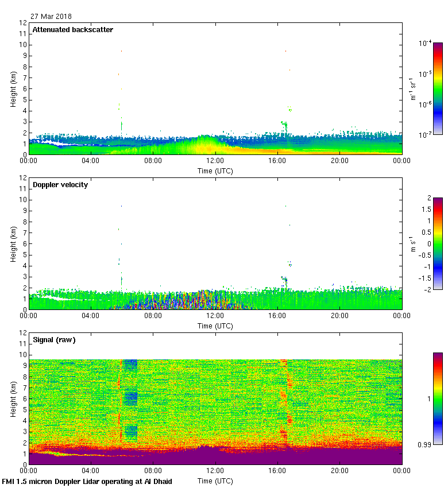Click the 08:00 tick on Signal time axis
Screen dimensions: 448x488
[x=153, y=471]
